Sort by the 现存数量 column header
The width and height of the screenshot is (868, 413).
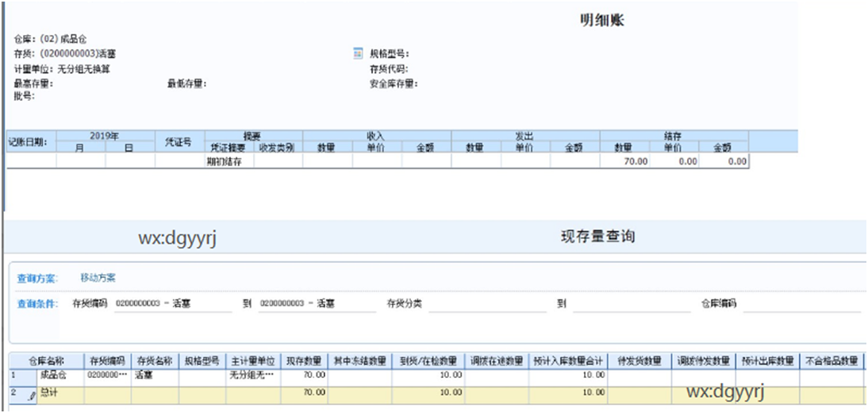(304, 361)
